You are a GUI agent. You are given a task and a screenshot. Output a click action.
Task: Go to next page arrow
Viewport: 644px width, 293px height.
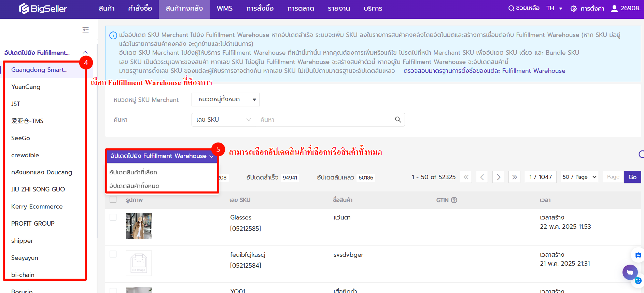(499, 177)
